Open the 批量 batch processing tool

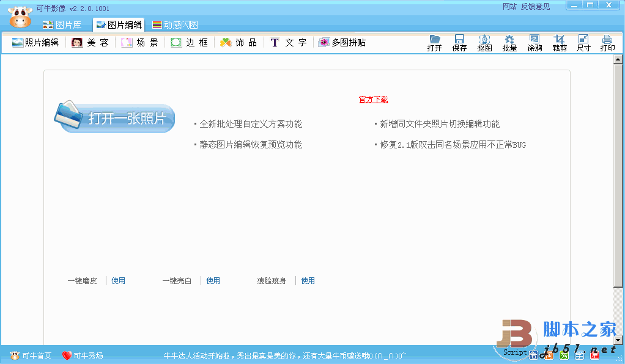[x=509, y=43]
